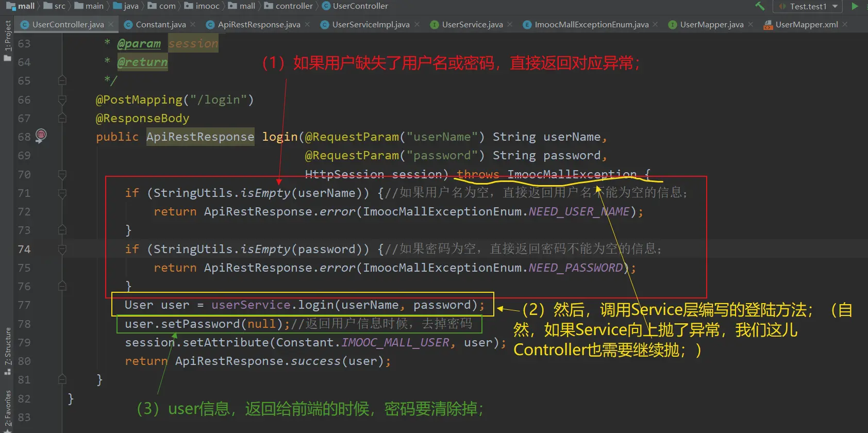Click the imooc package in breadcrumb
The width and height of the screenshot is (868, 433).
pos(207,6)
